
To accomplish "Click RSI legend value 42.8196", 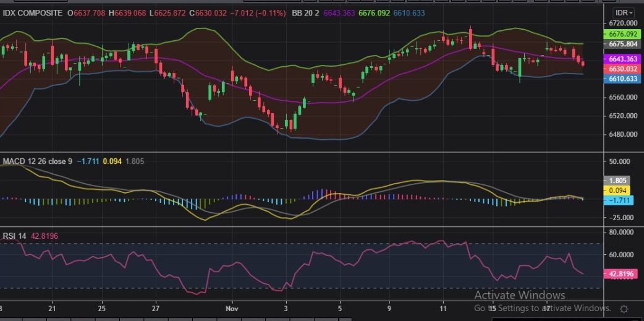I will pyautogui.click(x=44, y=236).
